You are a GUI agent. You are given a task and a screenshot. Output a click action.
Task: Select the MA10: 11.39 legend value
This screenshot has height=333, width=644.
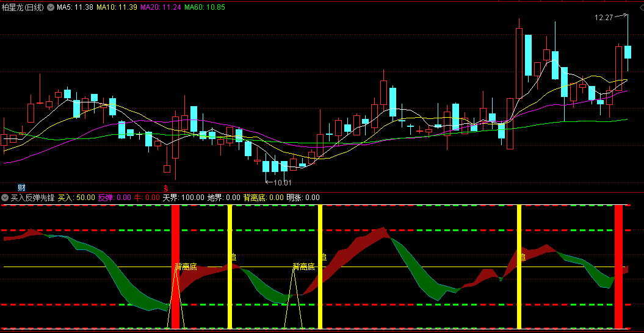(x=117, y=7)
